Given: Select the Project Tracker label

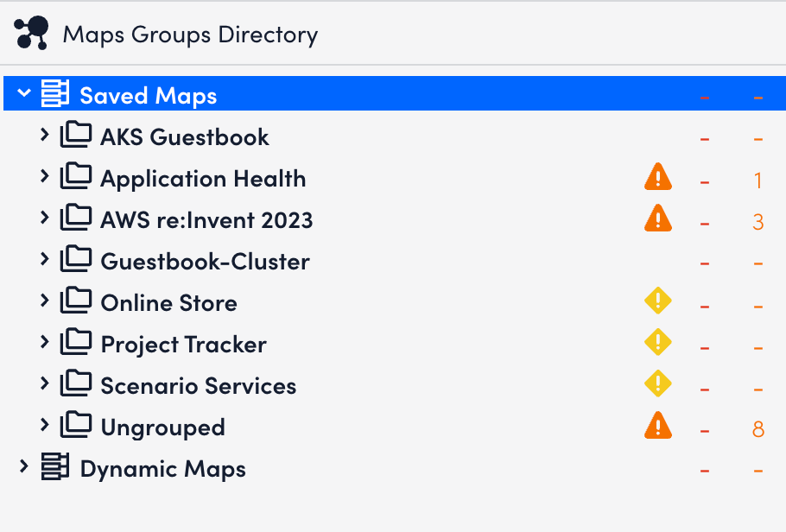Looking at the screenshot, I should (183, 345).
